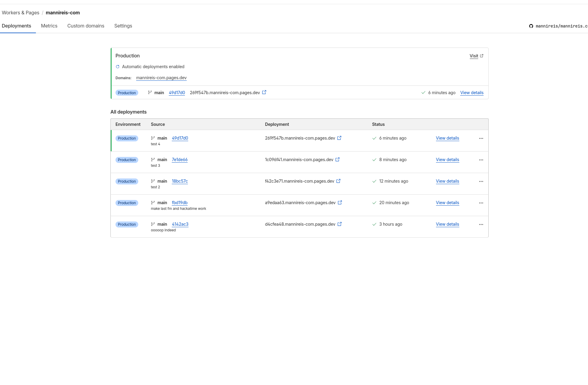Click the Visit external link icon
The image size is (588, 385).
(481, 56)
